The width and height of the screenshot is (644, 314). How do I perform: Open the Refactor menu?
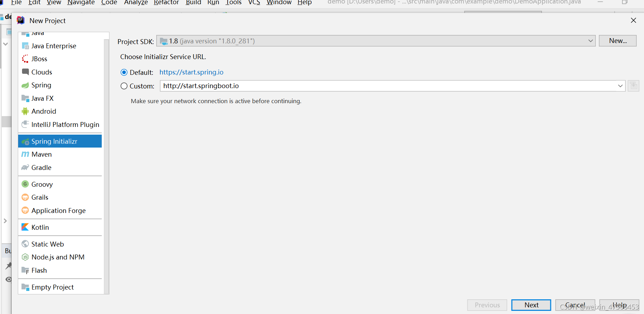(x=166, y=2)
